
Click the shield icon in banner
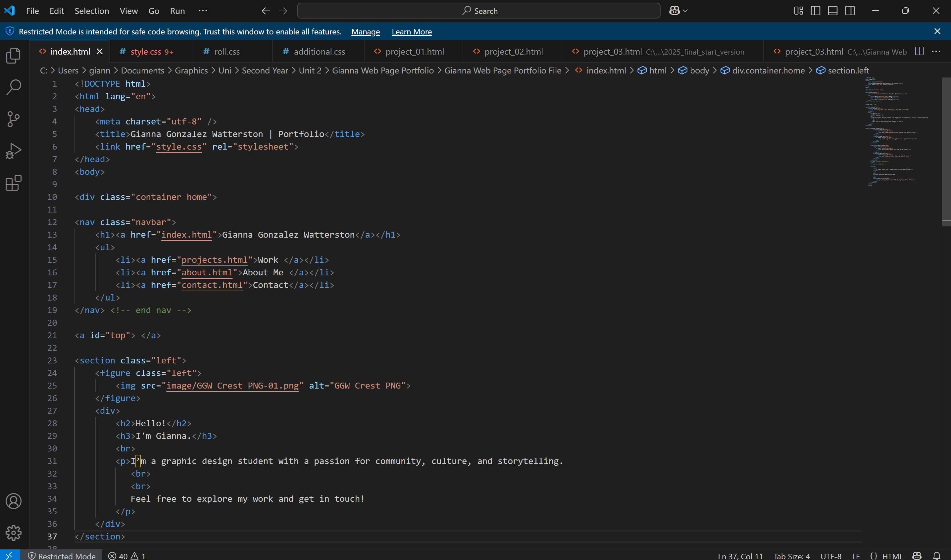coord(10,31)
